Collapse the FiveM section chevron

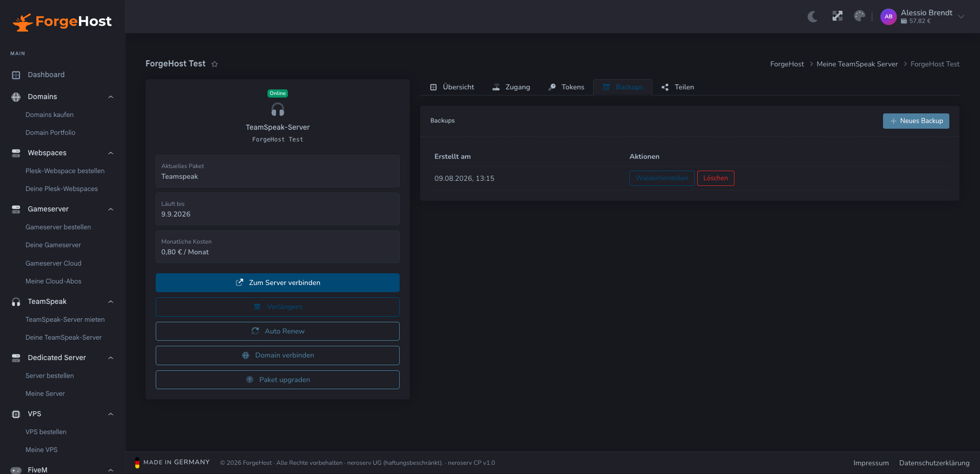111,470
